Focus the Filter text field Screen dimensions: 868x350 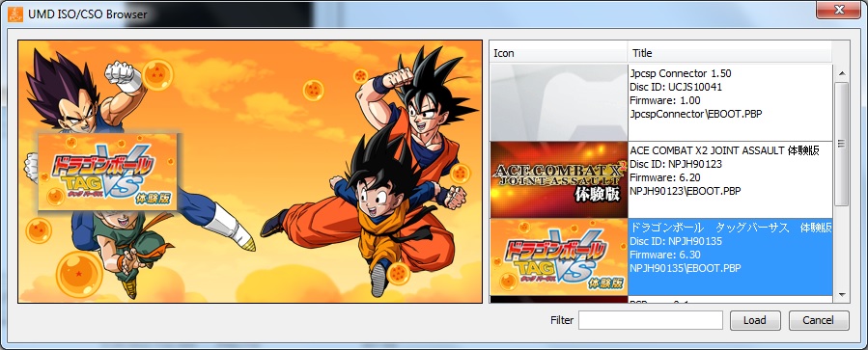pyautogui.click(x=651, y=320)
